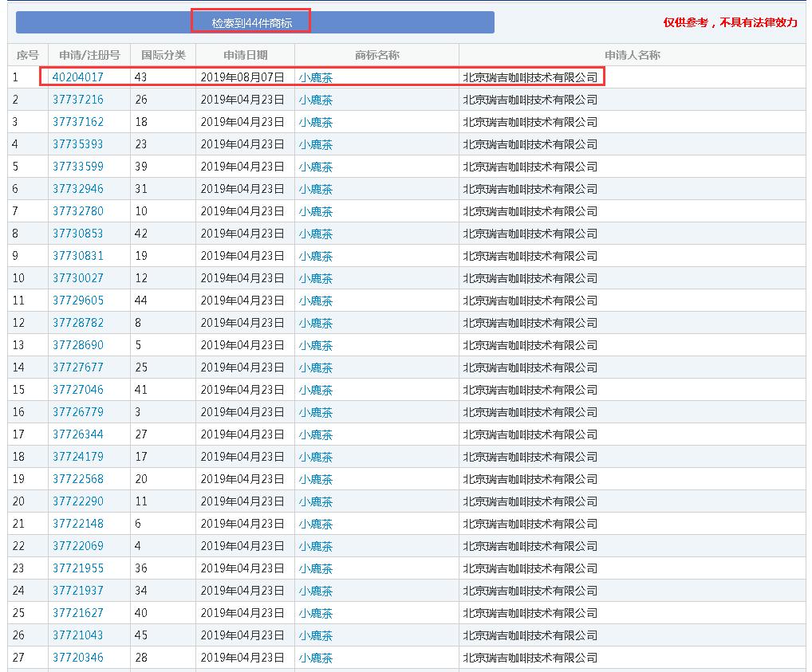This screenshot has width=812, height=672.
Task: Select the 商标名称 column header
Action: (x=376, y=55)
